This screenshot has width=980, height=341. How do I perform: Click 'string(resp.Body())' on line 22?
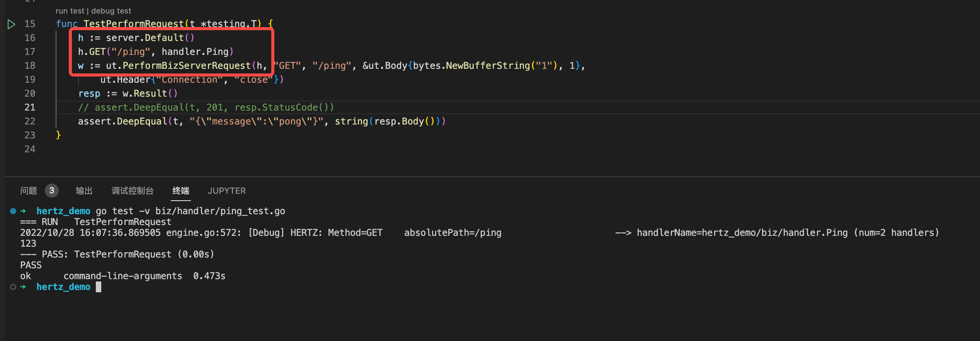pyautogui.click(x=390, y=121)
